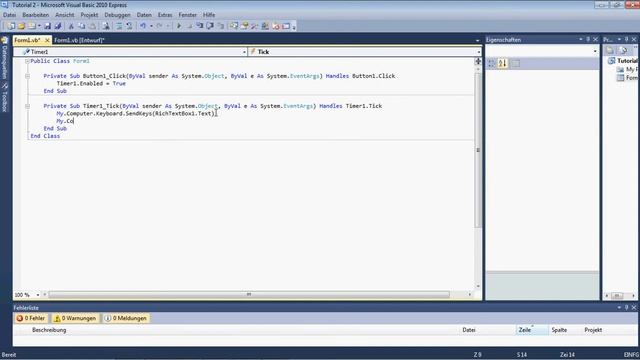Image resolution: width=640 pixels, height=360 pixels.
Task: Click the property pages icon in Eigenschaften
Action: tap(516, 63)
